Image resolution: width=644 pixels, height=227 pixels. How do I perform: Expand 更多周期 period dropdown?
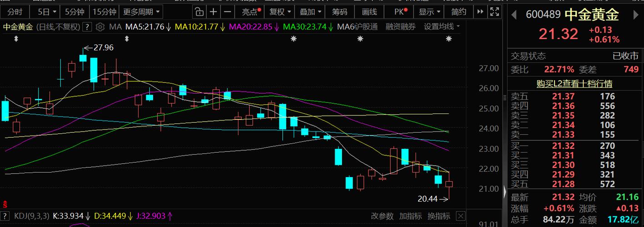coord(142,12)
